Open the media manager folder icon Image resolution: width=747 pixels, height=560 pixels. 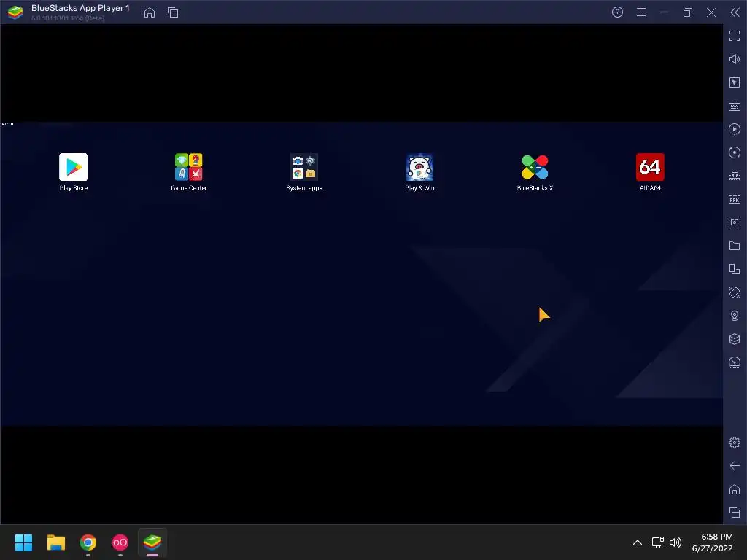(735, 246)
